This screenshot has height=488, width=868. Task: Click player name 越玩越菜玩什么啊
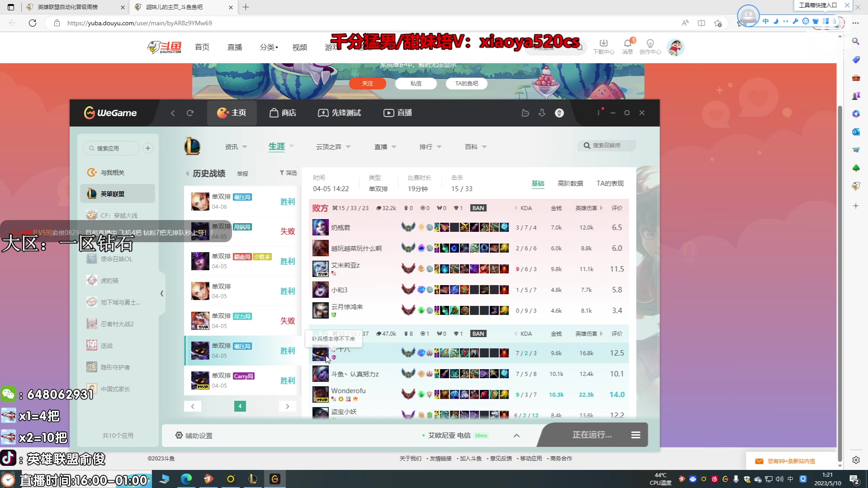[356, 249]
